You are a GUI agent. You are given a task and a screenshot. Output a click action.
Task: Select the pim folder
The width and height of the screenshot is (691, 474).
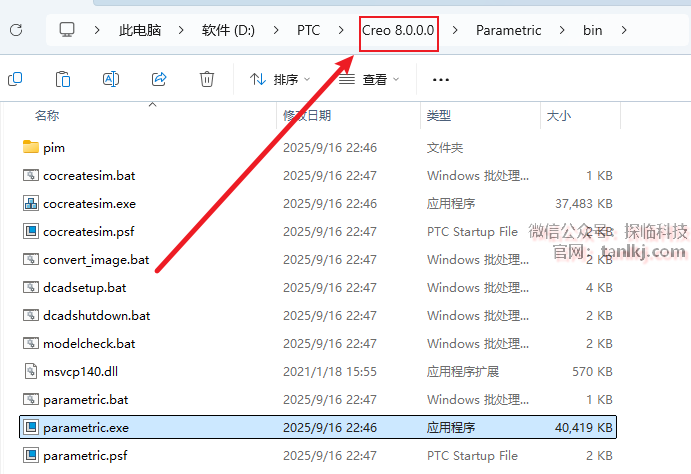(x=54, y=148)
